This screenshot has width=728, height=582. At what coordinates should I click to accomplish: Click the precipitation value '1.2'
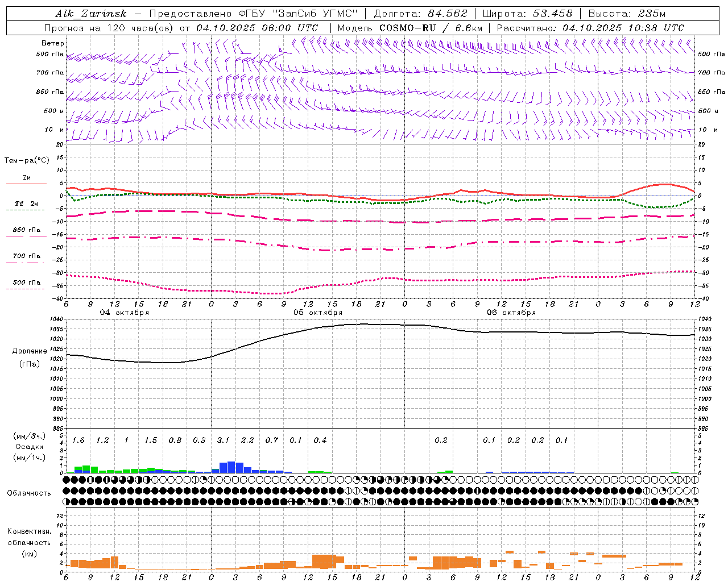pyautogui.click(x=102, y=440)
